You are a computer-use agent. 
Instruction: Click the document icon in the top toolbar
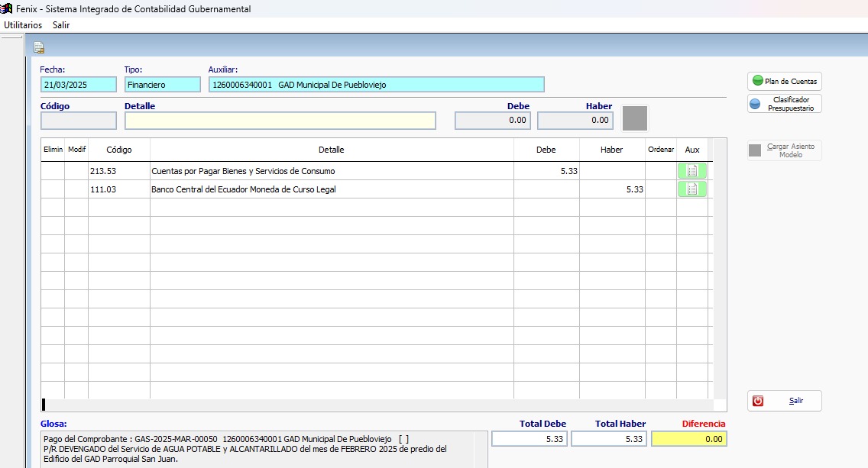tap(38, 49)
